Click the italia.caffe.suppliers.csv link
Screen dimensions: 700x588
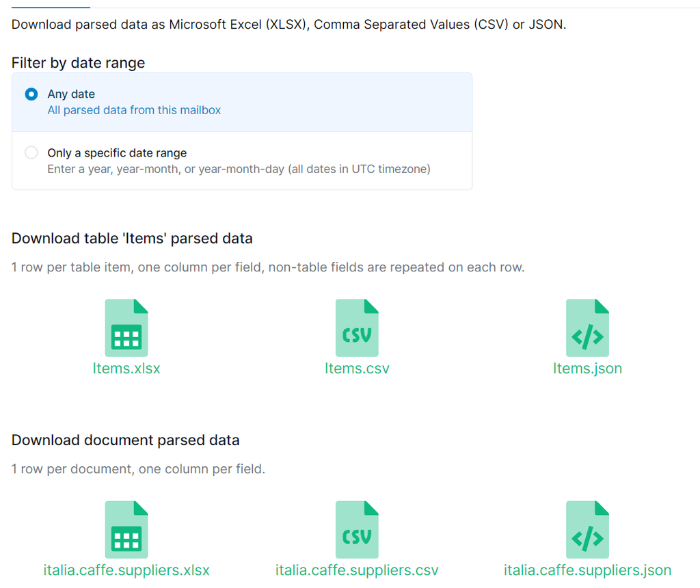click(356, 570)
